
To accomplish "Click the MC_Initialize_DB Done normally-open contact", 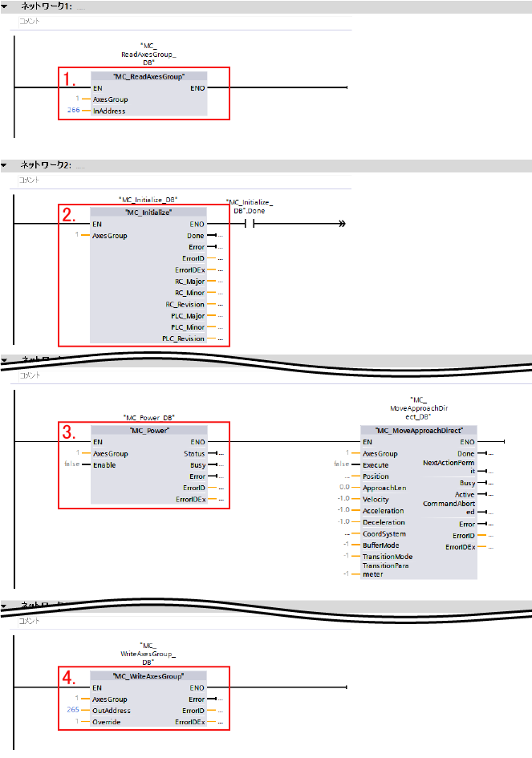I will point(248,224).
